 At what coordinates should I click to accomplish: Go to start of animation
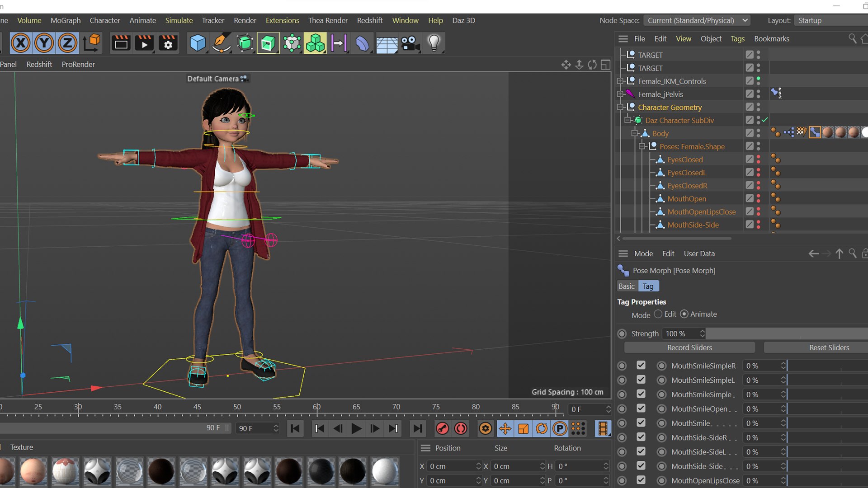click(295, 428)
